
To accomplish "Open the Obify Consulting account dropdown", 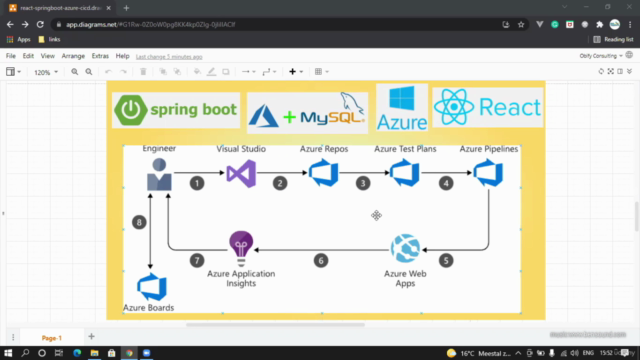I will (x=601, y=56).
